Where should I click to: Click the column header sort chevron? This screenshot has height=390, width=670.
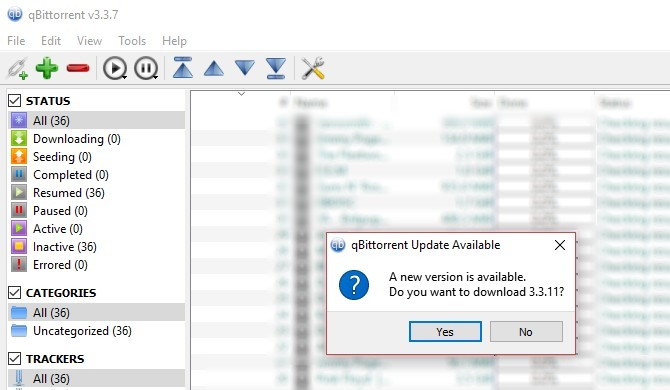[241, 94]
